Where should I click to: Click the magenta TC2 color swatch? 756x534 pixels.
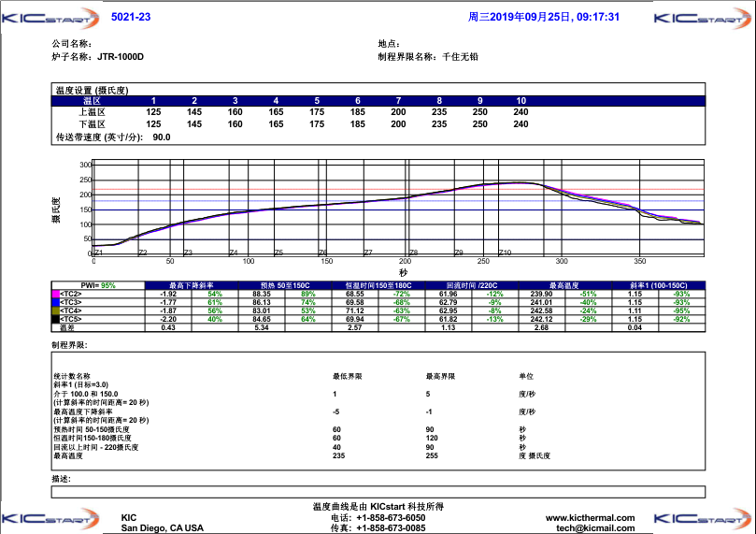pos(55,294)
